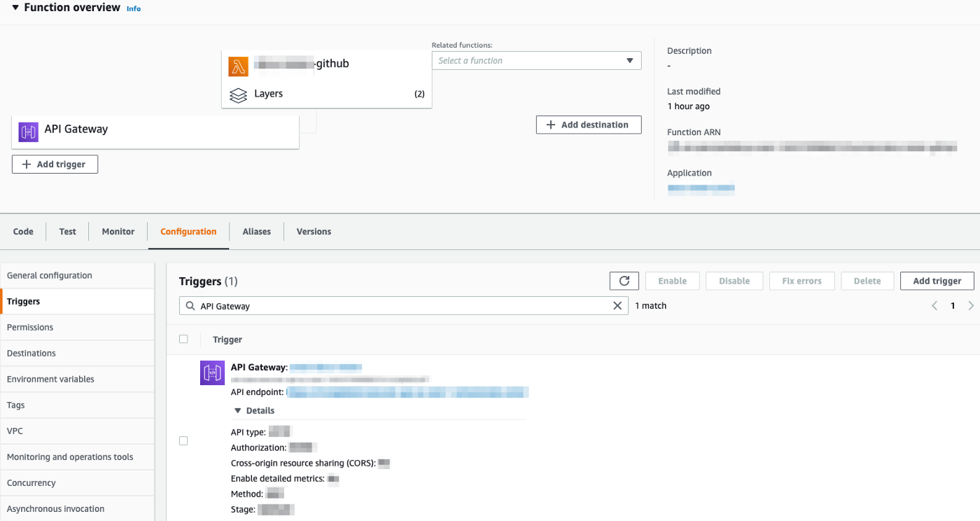Open the Monitor tab
This screenshot has height=521, width=980.
pyautogui.click(x=118, y=231)
